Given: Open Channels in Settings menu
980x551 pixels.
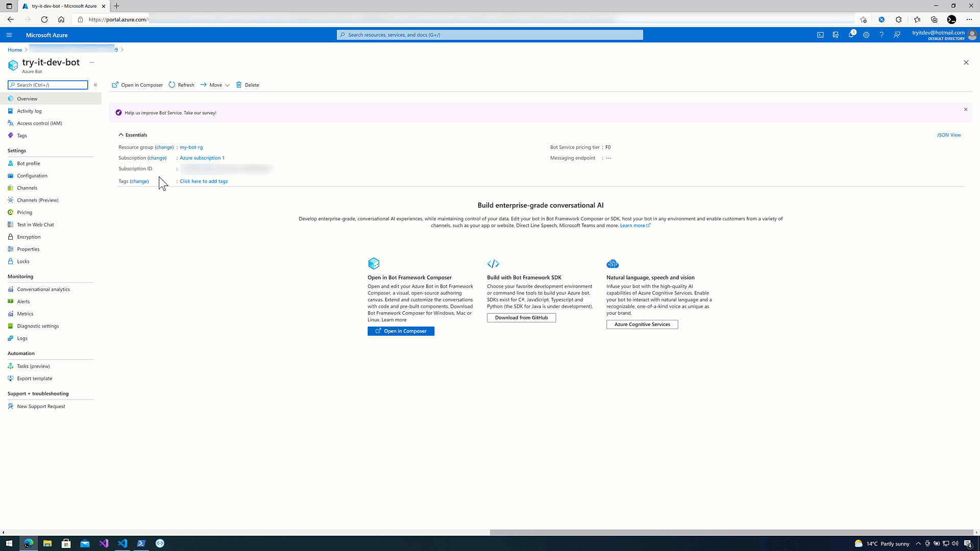Looking at the screenshot, I should [x=27, y=188].
